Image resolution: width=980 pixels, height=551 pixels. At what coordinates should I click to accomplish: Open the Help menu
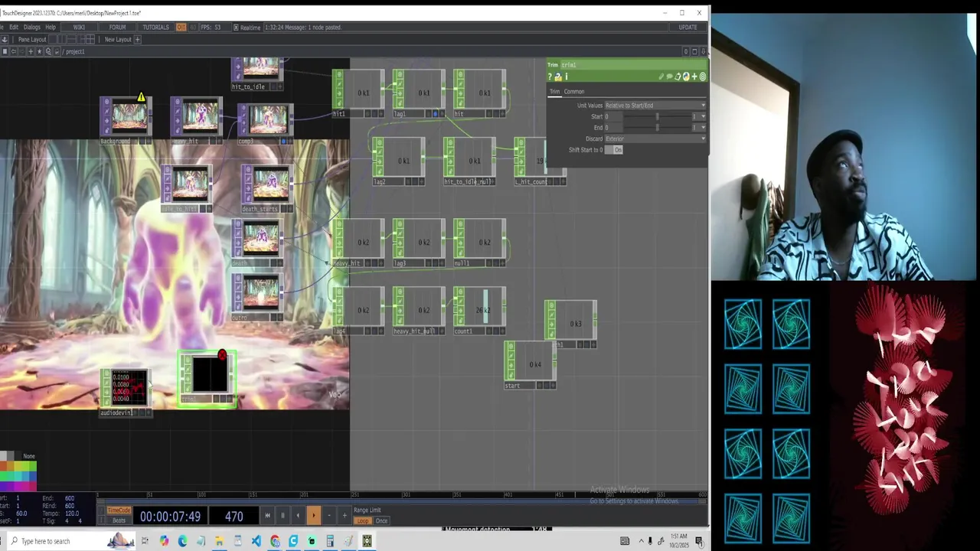(x=51, y=27)
